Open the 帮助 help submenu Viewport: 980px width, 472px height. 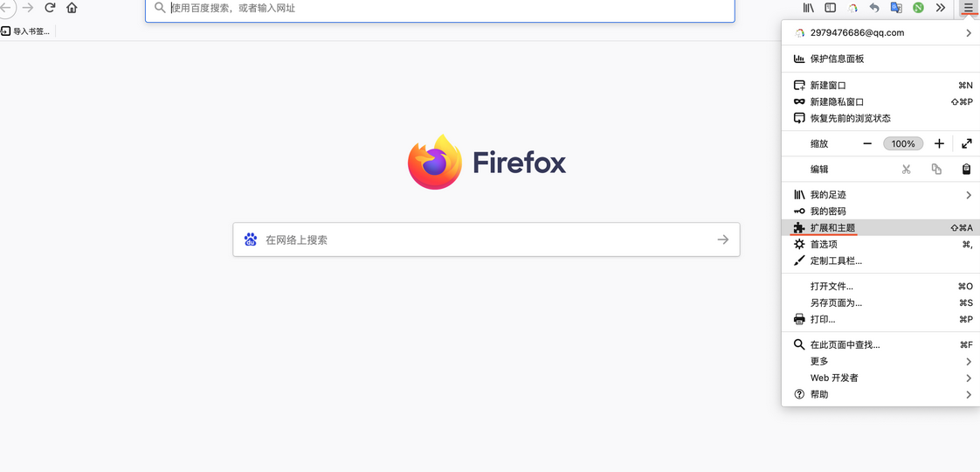[x=880, y=394]
